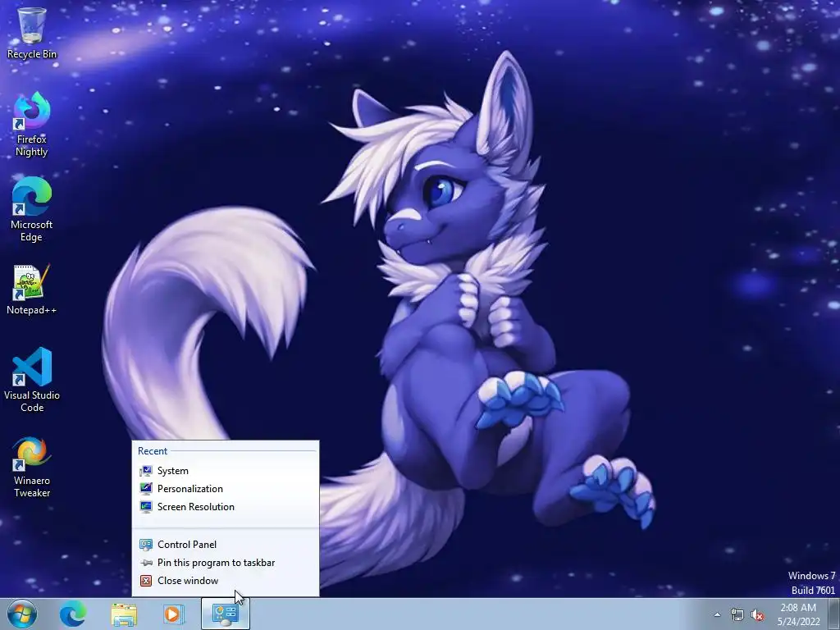The width and height of the screenshot is (840, 630).
Task: Click the Control Panel taskbar button
Action: pos(225,614)
